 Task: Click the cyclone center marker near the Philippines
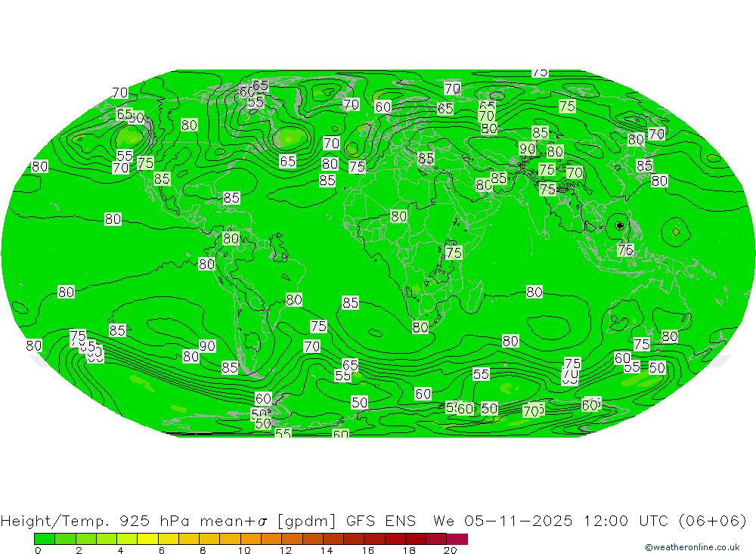tap(620, 226)
